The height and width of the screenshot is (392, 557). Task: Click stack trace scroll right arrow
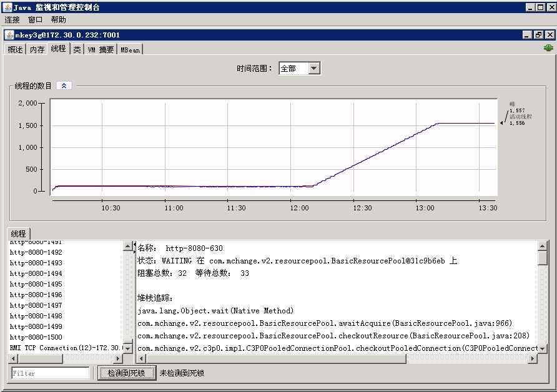click(x=532, y=359)
